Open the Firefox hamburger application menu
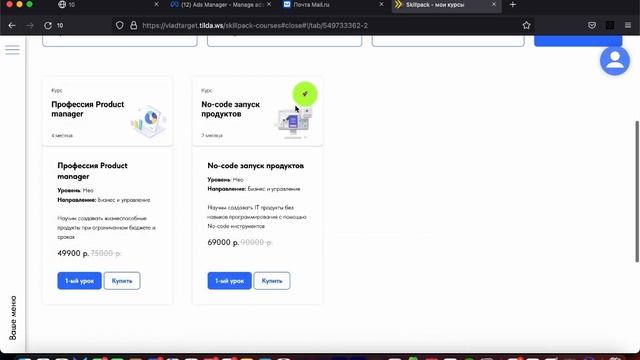 628,25
